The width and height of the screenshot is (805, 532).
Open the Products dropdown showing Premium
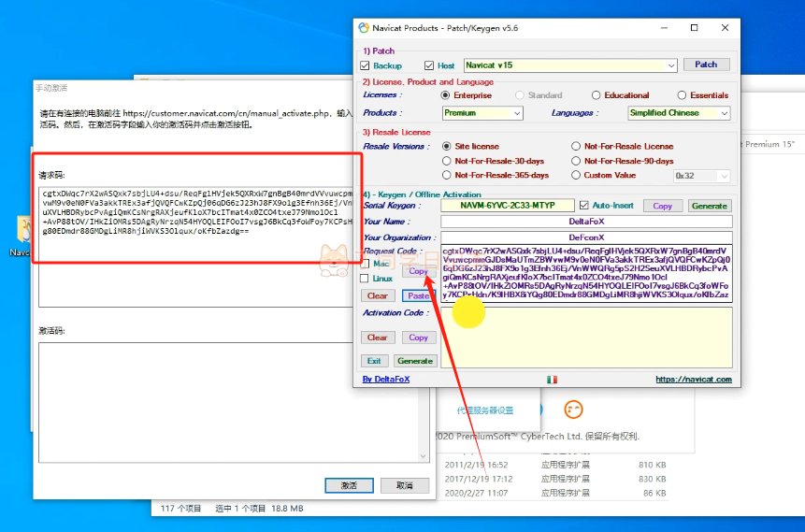[x=517, y=113]
